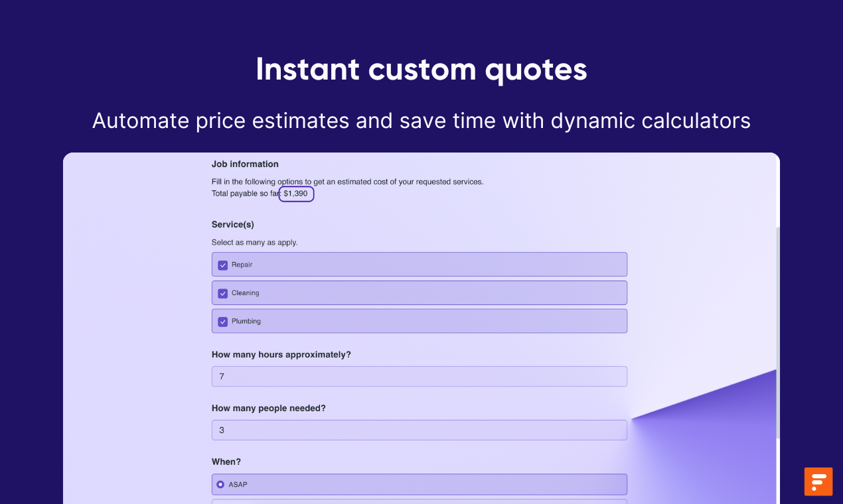
Task: Click the people needed field showing 3
Action: tap(420, 430)
